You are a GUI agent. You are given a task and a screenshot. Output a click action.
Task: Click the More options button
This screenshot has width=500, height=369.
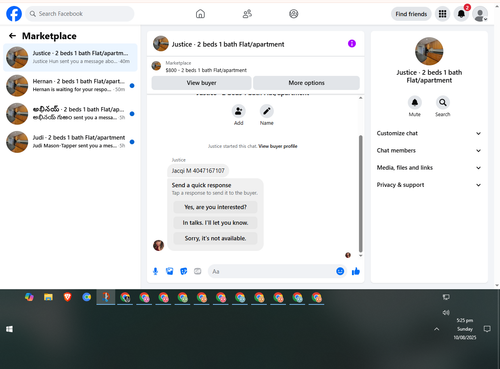(306, 83)
